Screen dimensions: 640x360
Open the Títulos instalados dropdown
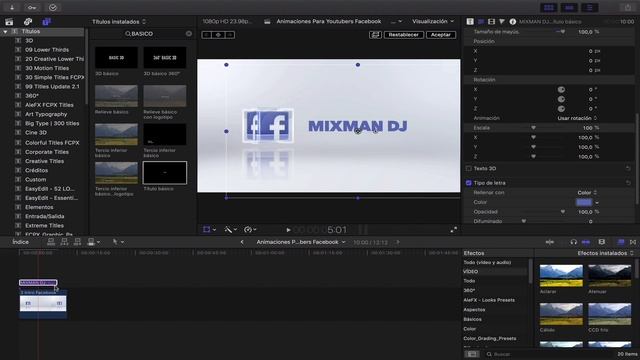[119, 22]
